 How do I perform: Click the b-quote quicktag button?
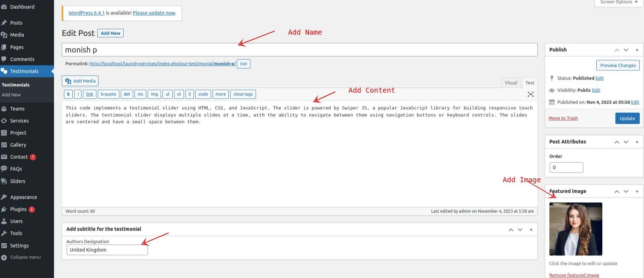[x=108, y=94]
